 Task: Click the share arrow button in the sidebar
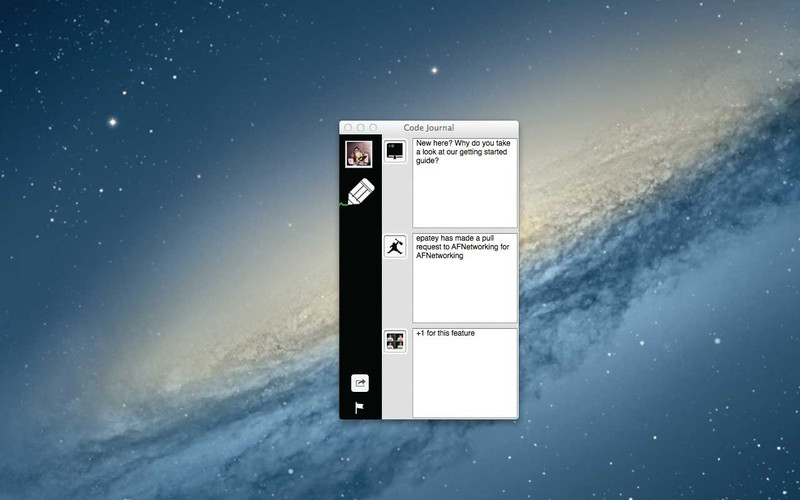point(360,383)
